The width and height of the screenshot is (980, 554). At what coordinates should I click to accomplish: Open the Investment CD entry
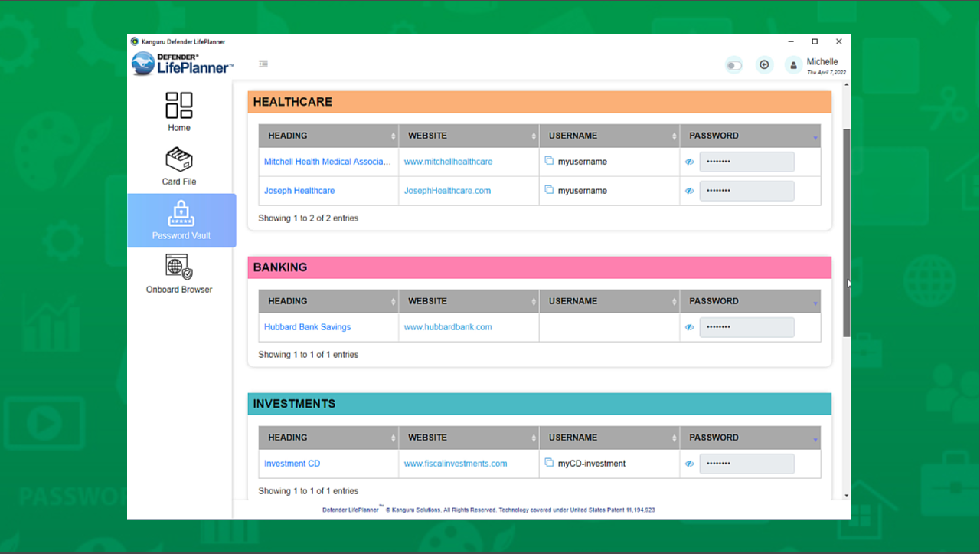click(x=292, y=464)
